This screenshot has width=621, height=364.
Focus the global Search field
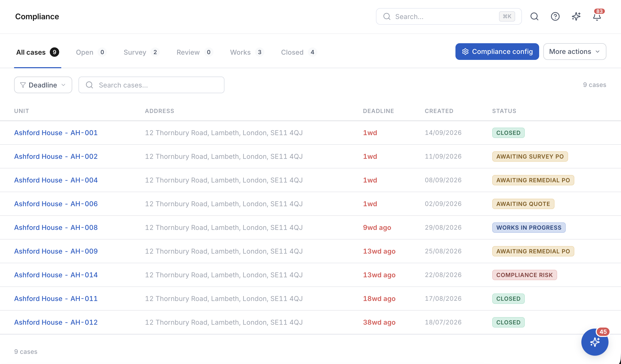click(449, 16)
